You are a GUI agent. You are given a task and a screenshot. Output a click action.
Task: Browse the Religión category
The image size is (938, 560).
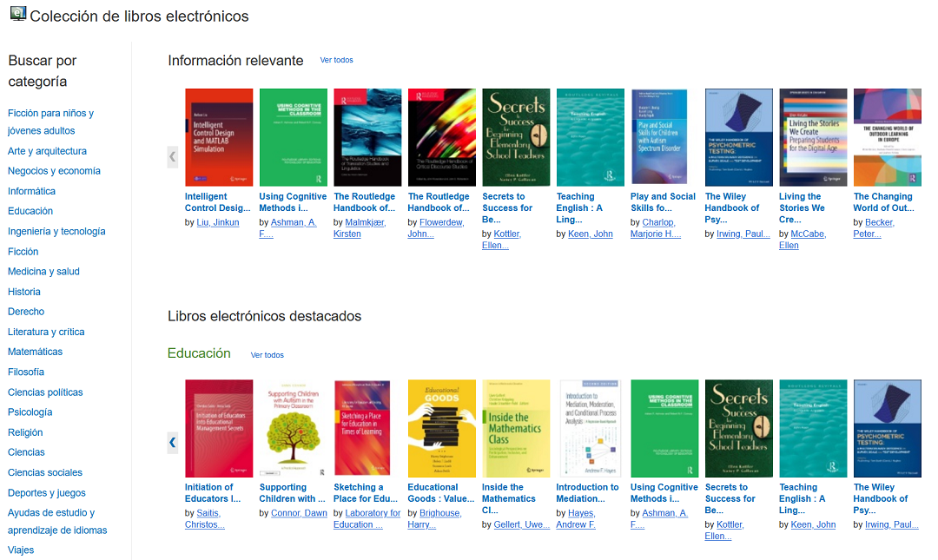[25, 432]
